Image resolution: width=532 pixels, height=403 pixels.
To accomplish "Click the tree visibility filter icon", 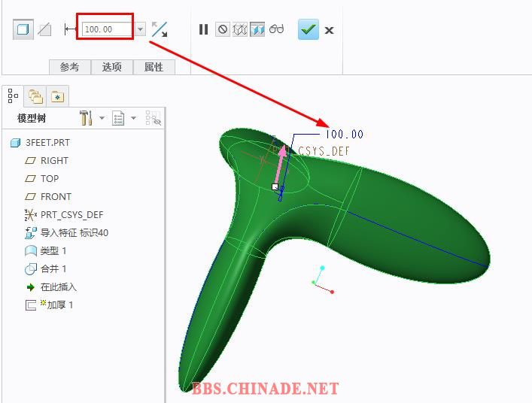I will pyautogui.click(x=153, y=118).
